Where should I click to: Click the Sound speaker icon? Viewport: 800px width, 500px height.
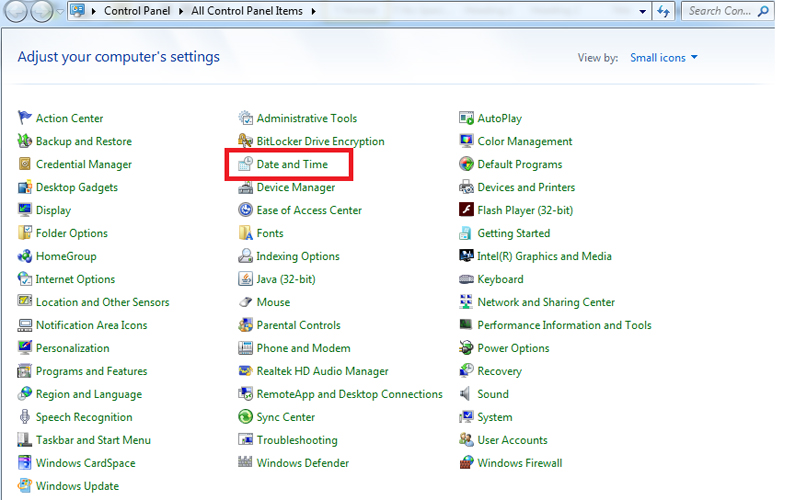(x=466, y=394)
